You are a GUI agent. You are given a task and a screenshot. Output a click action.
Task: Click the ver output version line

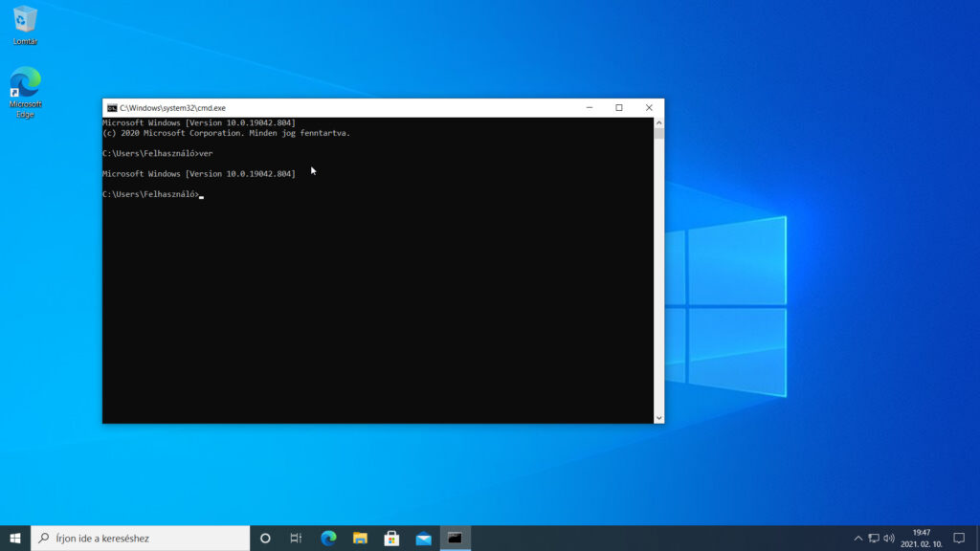[199, 174]
